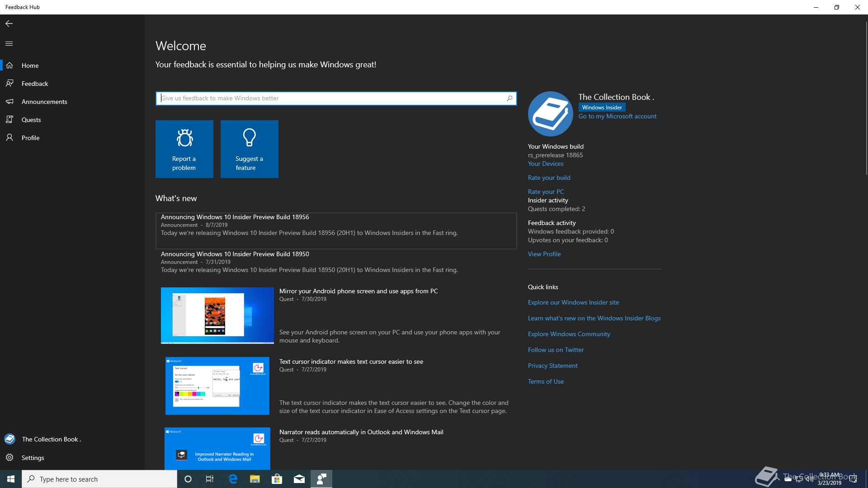Click Follow us on Twitter link
868x488 pixels.
click(x=556, y=350)
